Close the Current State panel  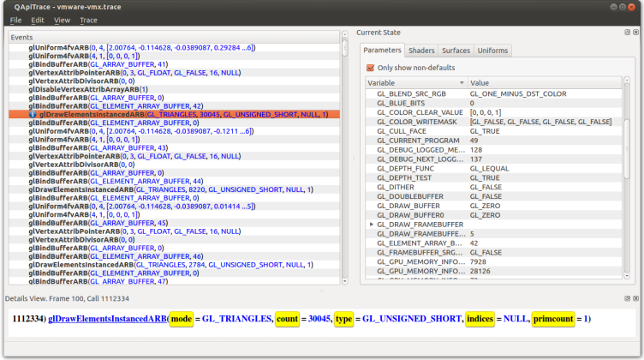pyautogui.click(x=635, y=33)
